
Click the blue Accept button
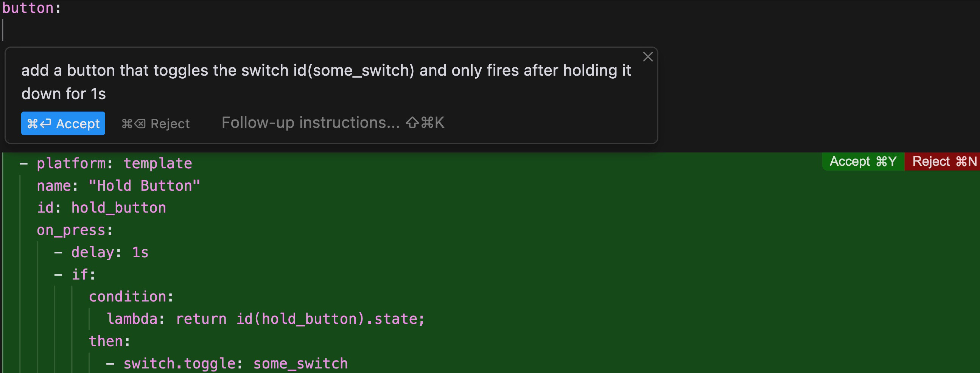63,123
